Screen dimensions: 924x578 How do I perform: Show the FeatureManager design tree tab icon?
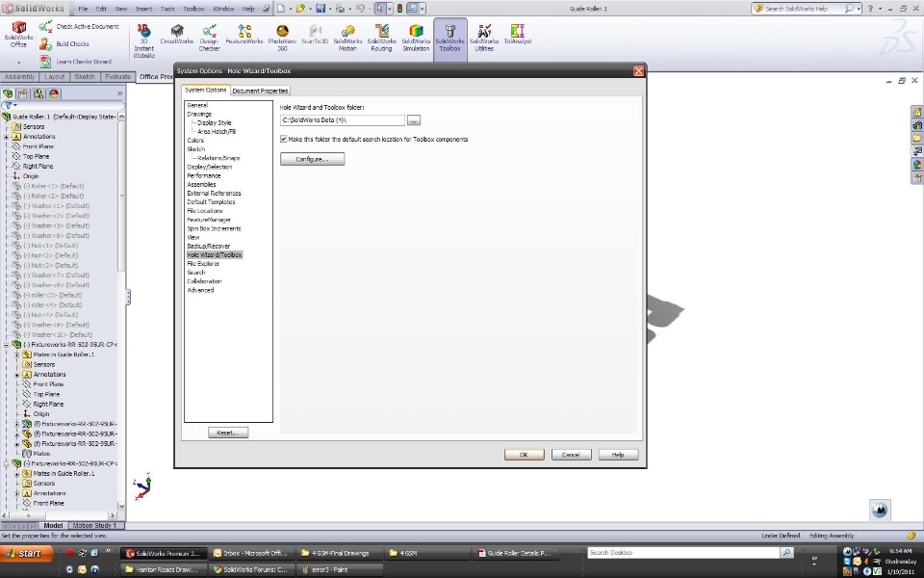point(8,93)
